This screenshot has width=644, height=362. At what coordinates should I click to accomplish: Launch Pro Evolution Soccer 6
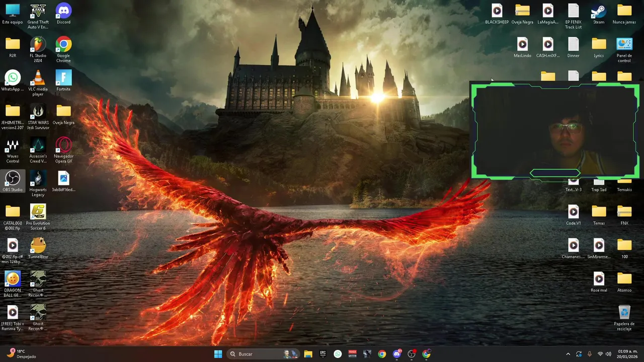coord(38,218)
